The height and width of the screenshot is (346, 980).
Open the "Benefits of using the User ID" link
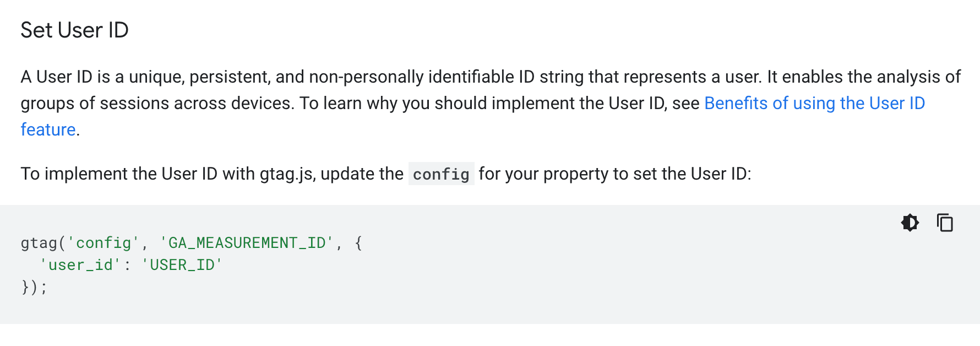pyautogui.click(x=814, y=104)
